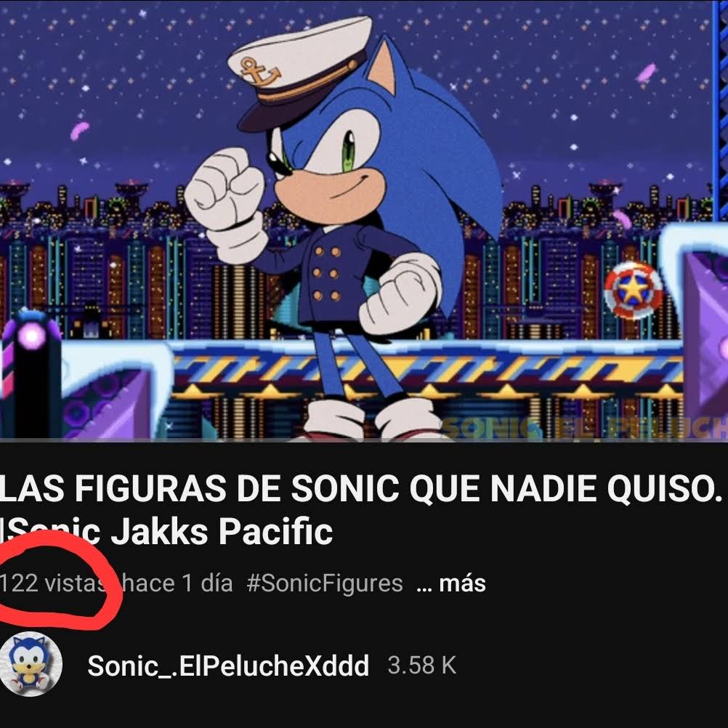The image size is (728, 728).
Task: Click the red hand-drawn circle annotation
Action: click(60, 581)
